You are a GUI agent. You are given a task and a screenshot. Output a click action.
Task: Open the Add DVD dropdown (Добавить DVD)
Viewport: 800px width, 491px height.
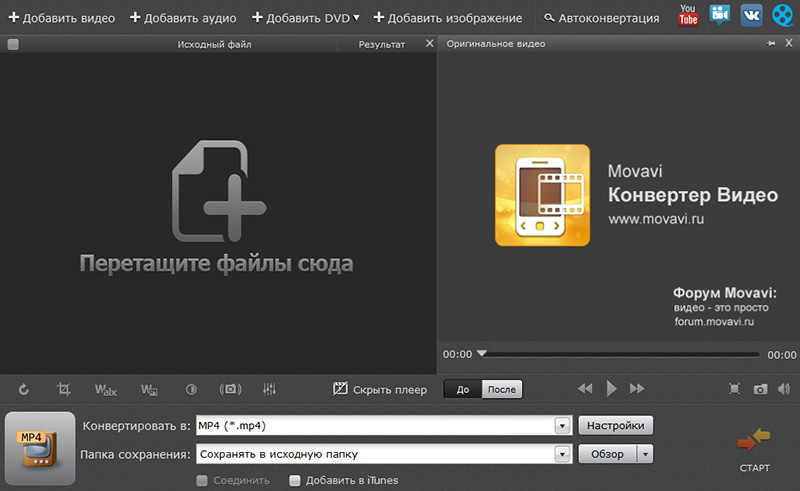pos(306,18)
